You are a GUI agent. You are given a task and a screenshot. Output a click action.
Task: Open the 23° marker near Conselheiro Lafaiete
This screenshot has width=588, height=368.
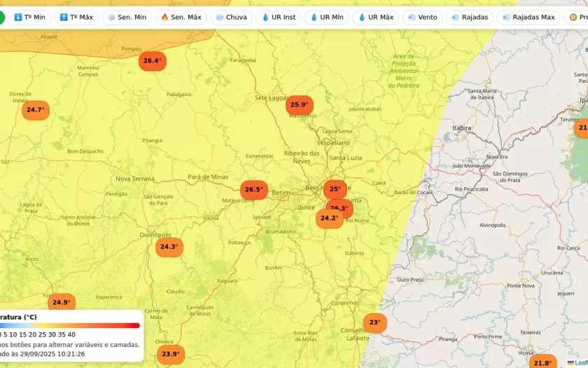374,323
